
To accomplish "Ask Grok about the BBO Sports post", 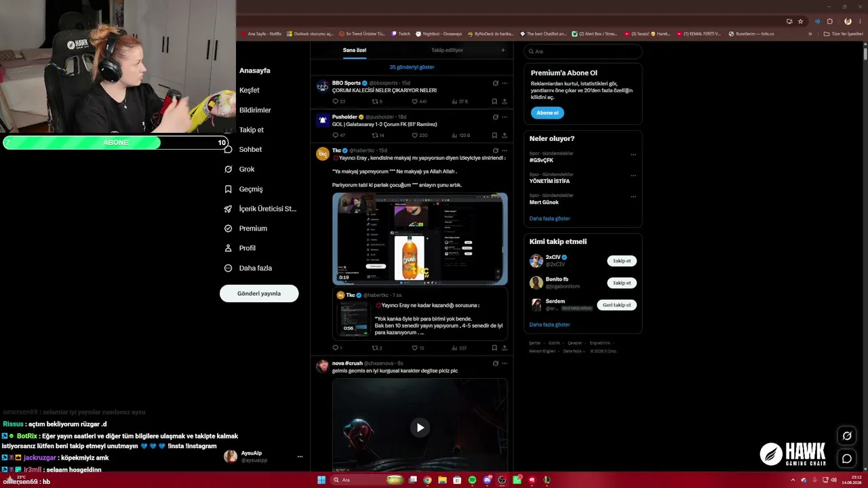I will click(x=495, y=83).
